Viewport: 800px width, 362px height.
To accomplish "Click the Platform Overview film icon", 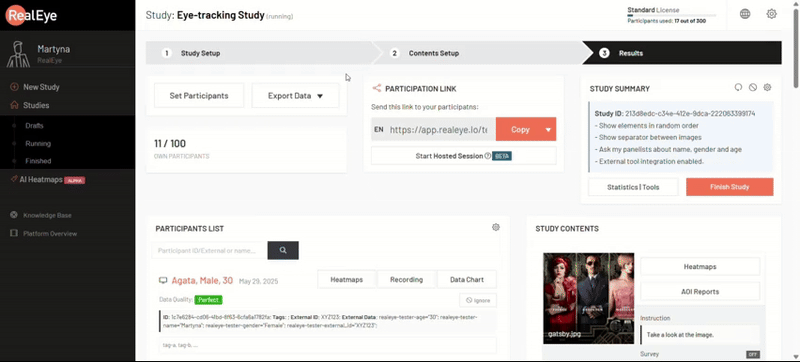I will (x=14, y=234).
